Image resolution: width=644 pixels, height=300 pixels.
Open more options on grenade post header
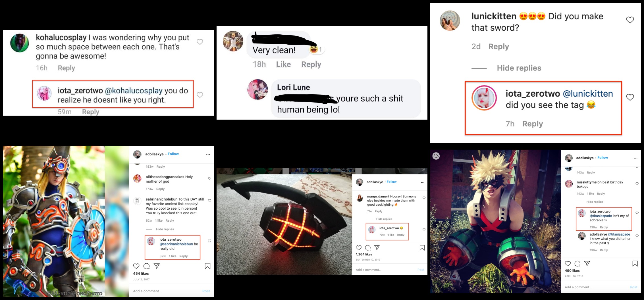(422, 182)
